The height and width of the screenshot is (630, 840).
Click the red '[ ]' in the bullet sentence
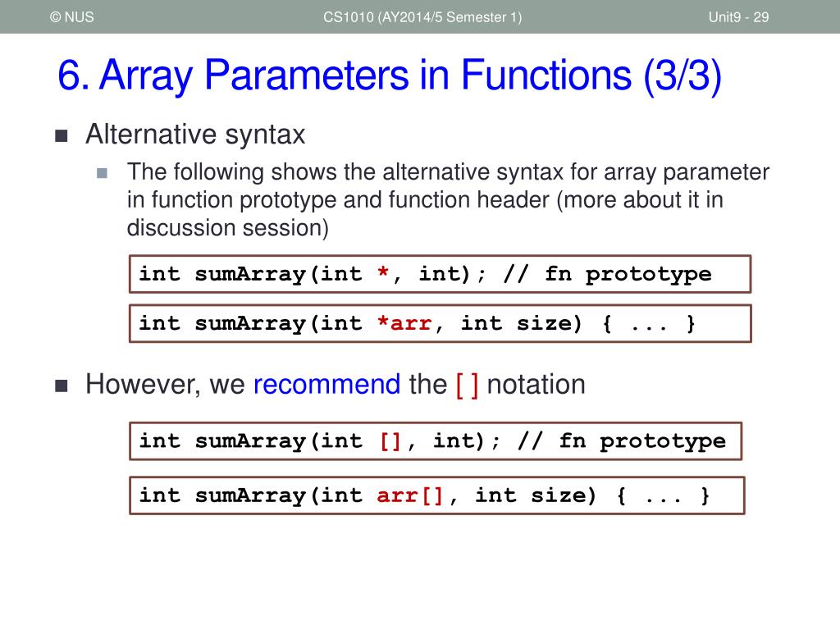pos(467,386)
